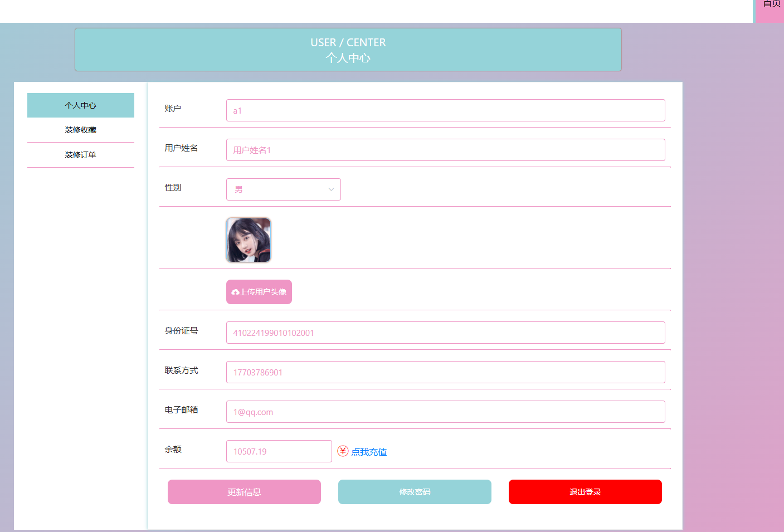Click the user avatar photo thumbnail
Viewport: 784px width, 532px height.
[x=249, y=240]
